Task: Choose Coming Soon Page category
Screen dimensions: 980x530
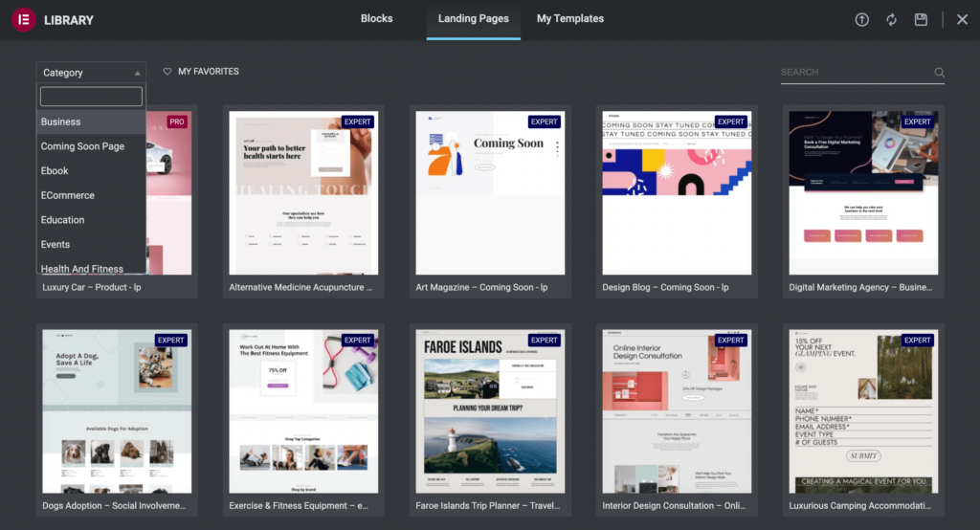Action: (91, 146)
